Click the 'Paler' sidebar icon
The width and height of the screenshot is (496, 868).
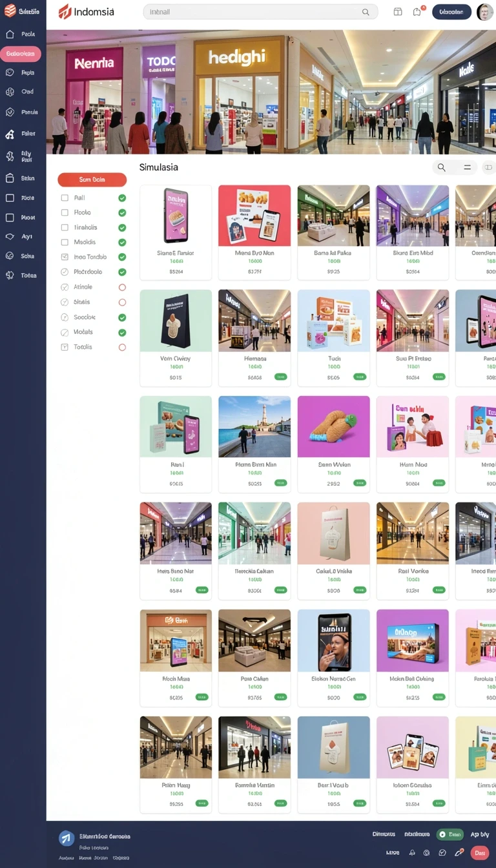point(10,134)
